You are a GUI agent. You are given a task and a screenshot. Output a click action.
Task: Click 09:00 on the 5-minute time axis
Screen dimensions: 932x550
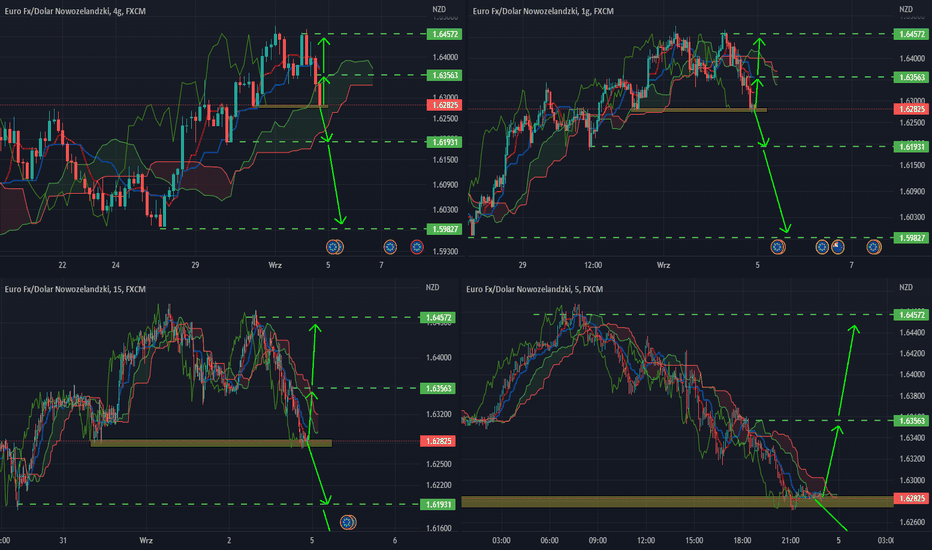[597, 540]
